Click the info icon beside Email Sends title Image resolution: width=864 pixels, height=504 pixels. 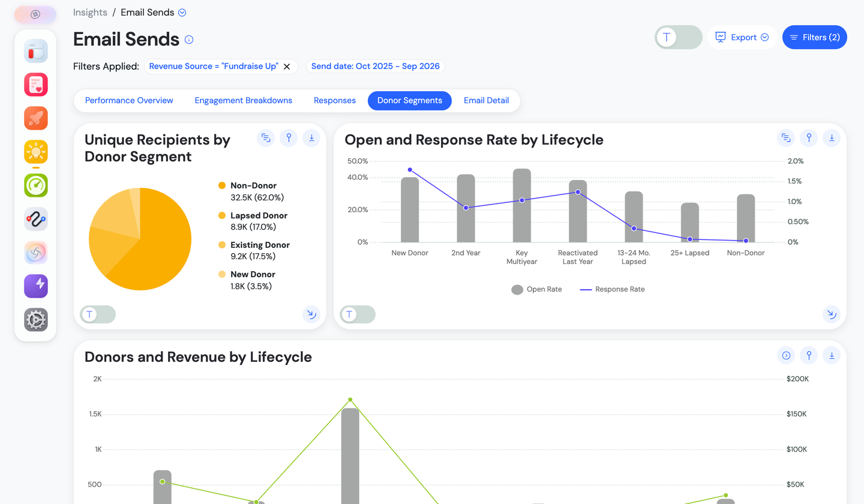click(189, 40)
